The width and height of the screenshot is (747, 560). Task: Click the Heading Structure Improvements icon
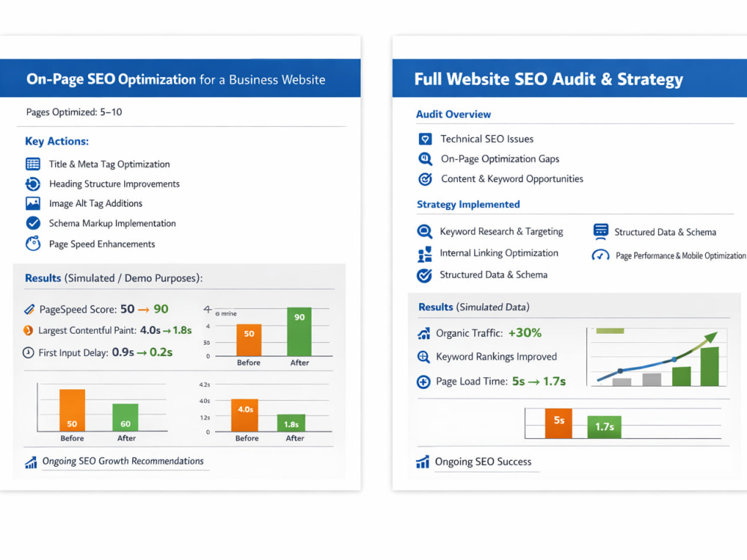[33, 184]
